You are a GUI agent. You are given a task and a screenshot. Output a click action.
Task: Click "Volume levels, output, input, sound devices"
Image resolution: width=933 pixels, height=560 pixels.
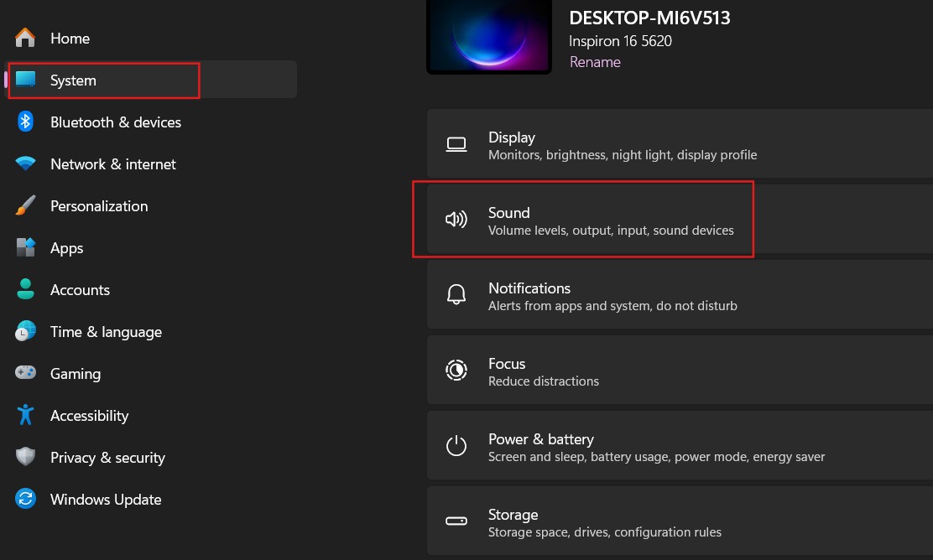click(611, 231)
